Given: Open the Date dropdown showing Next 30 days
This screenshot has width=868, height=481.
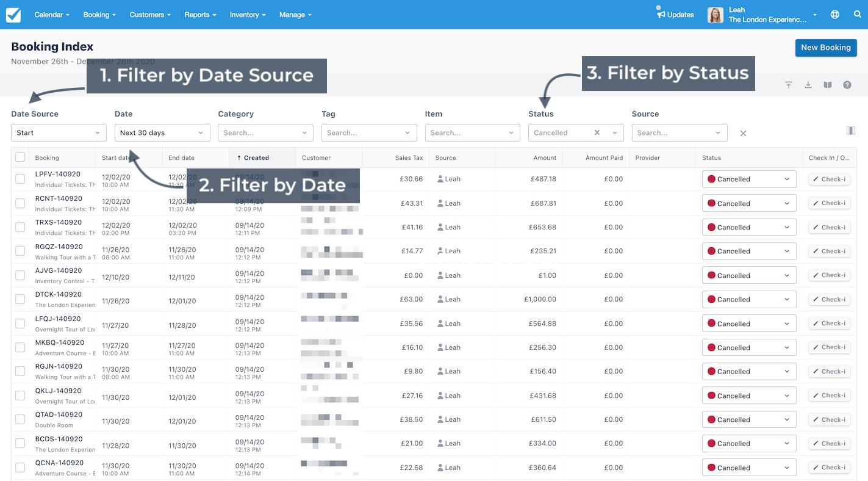Looking at the screenshot, I should 162,132.
